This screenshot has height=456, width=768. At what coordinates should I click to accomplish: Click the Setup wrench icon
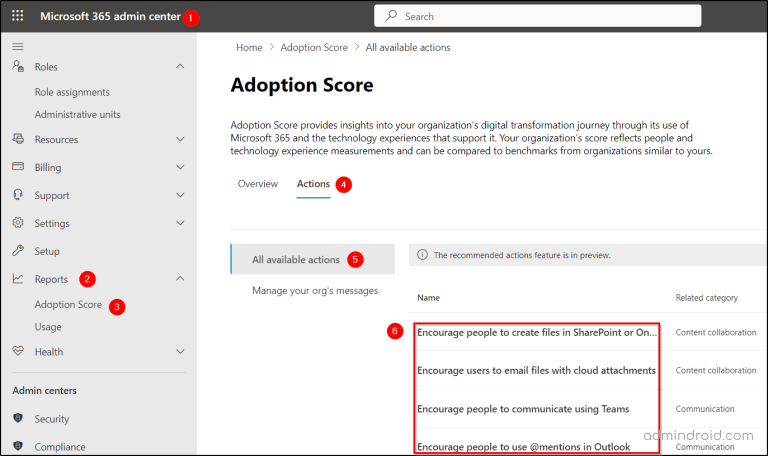pos(18,250)
